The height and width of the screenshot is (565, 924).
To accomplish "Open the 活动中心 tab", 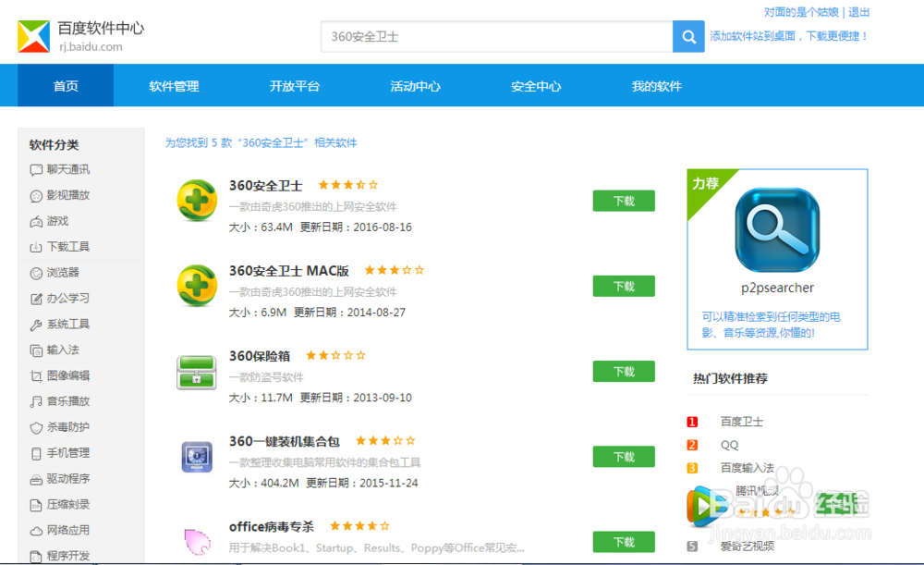I will tap(416, 86).
